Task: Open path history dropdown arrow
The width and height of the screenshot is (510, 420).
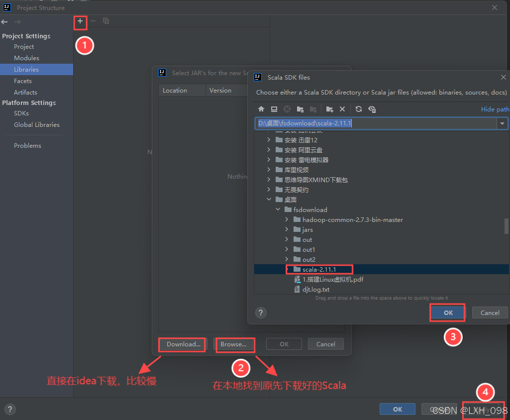Action: point(502,123)
